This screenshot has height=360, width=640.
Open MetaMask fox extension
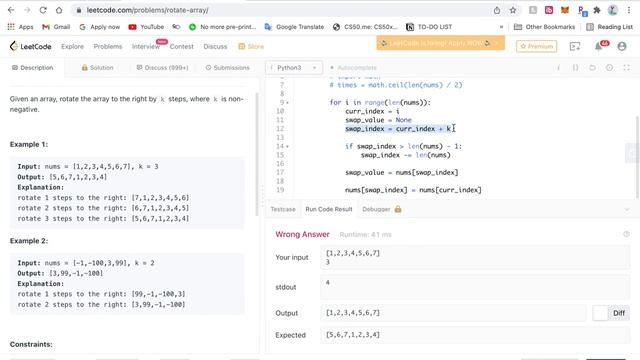(x=565, y=10)
